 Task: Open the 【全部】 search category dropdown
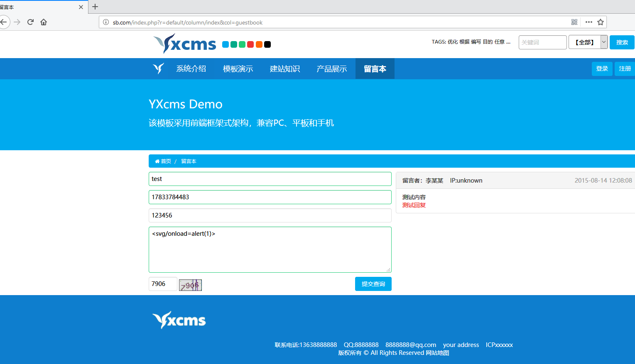588,42
